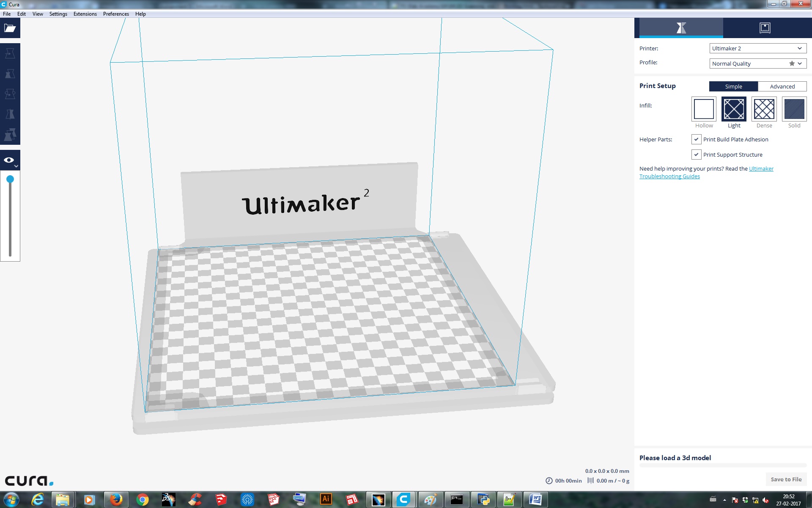
Task: Open the Preferences menu
Action: click(116, 14)
